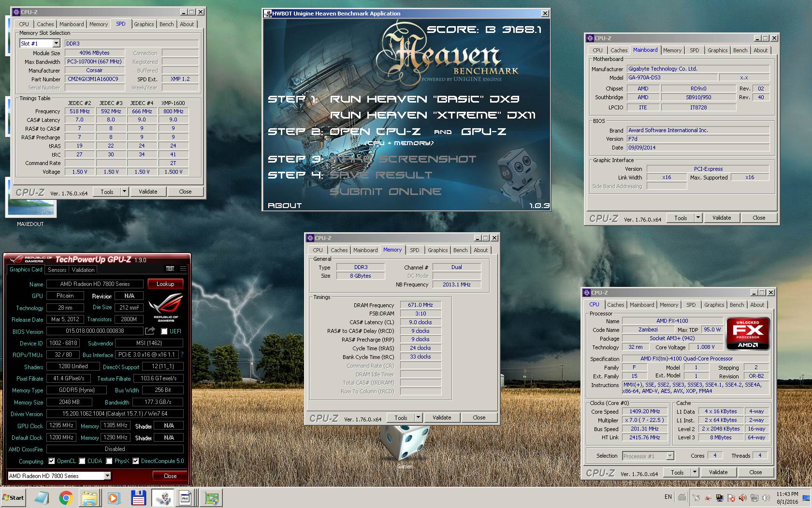Image resolution: width=812 pixels, height=508 pixels.
Task: Expand Tools dropdown arrow in SPD CPU-Z window
Action: pos(124,192)
